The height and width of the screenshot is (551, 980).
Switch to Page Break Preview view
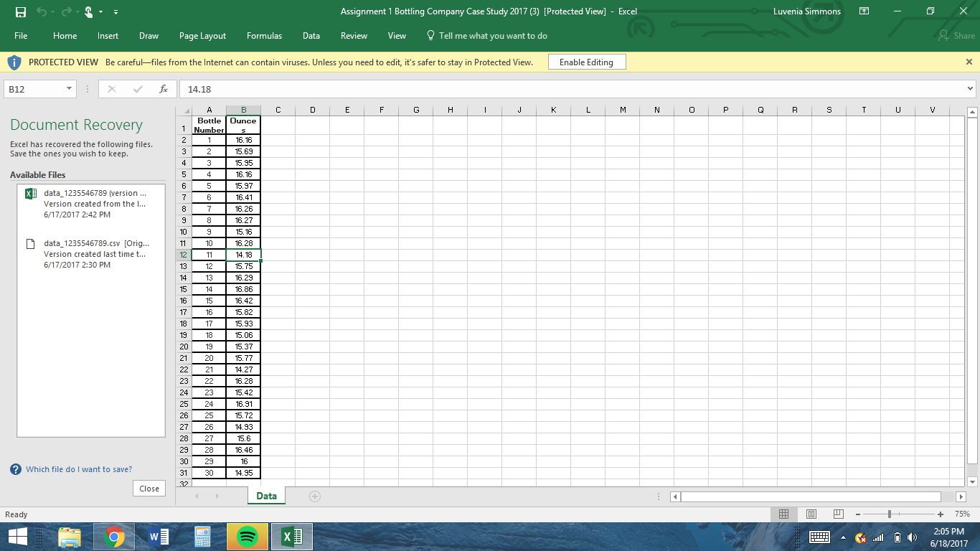[x=838, y=514]
